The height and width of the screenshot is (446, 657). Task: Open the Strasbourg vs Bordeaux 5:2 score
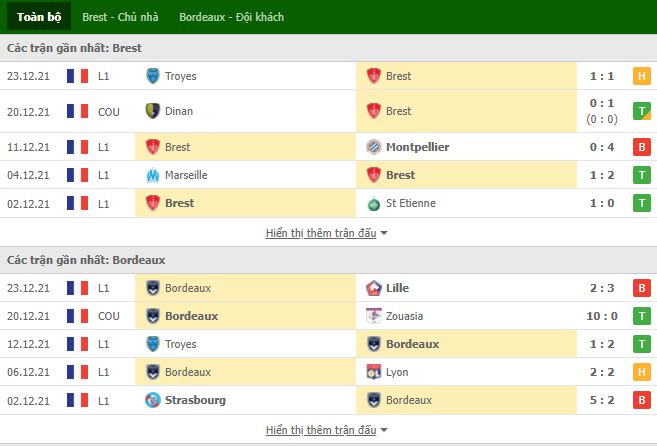[x=602, y=400]
